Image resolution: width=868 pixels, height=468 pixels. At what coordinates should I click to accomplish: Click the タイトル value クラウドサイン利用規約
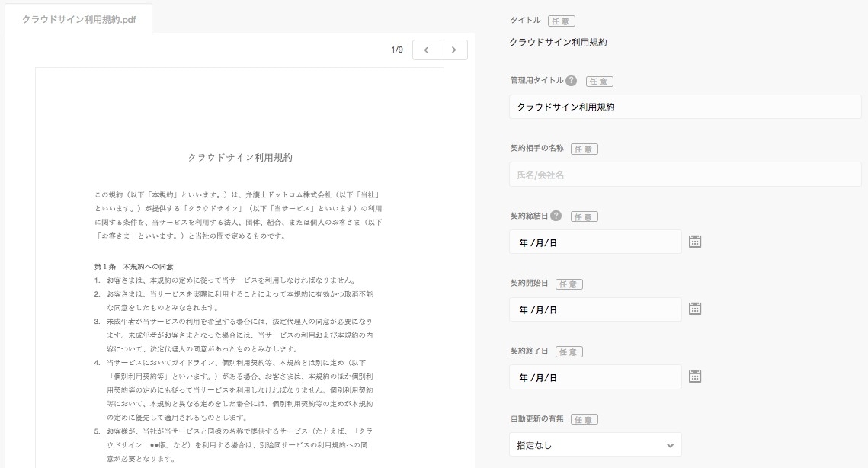coord(558,42)
